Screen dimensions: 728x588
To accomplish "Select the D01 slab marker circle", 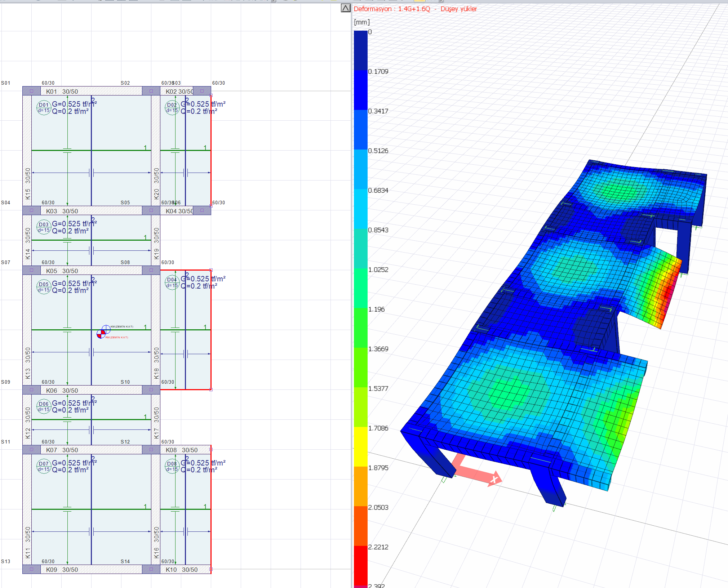I will pyautogui.click(x=44, y=107).
